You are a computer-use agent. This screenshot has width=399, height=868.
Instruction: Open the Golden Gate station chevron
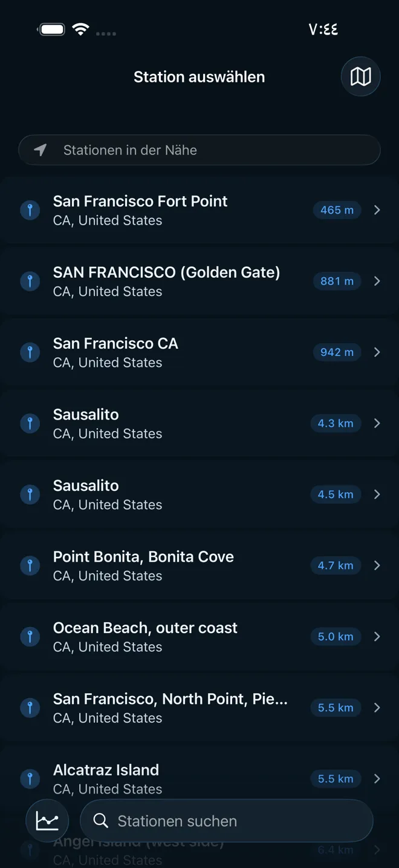(377, 281)
